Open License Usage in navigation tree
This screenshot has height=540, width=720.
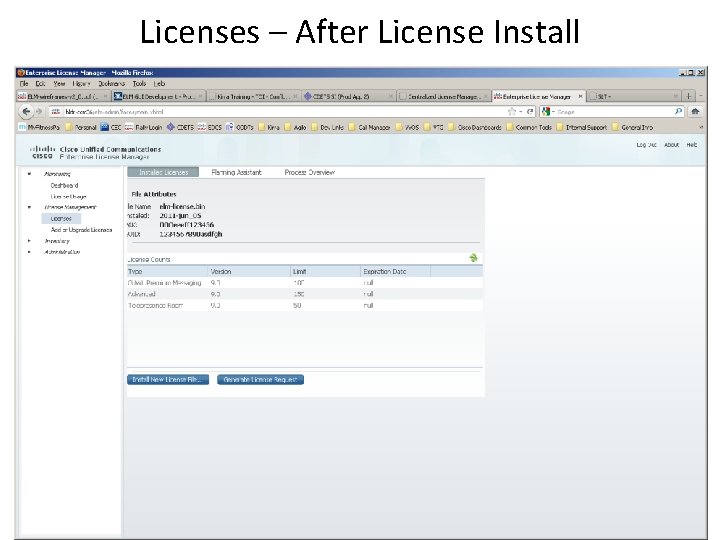(68, 196)
